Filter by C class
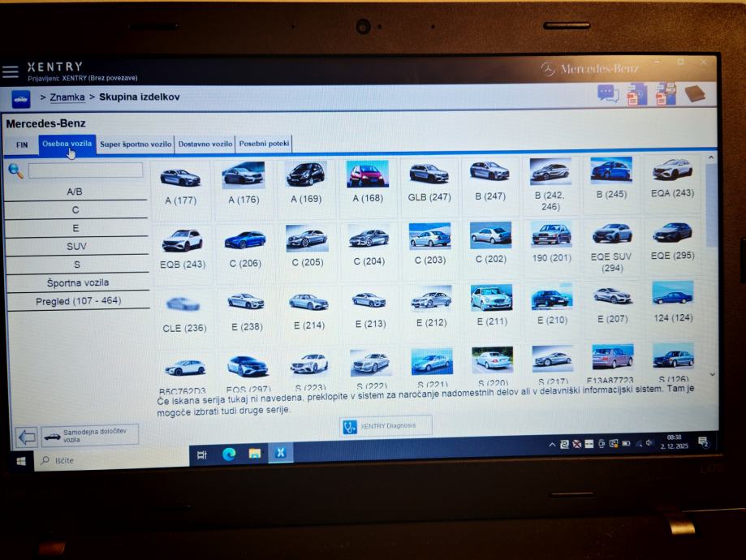This screenshot has width=746, height=560. pos(75,210)
